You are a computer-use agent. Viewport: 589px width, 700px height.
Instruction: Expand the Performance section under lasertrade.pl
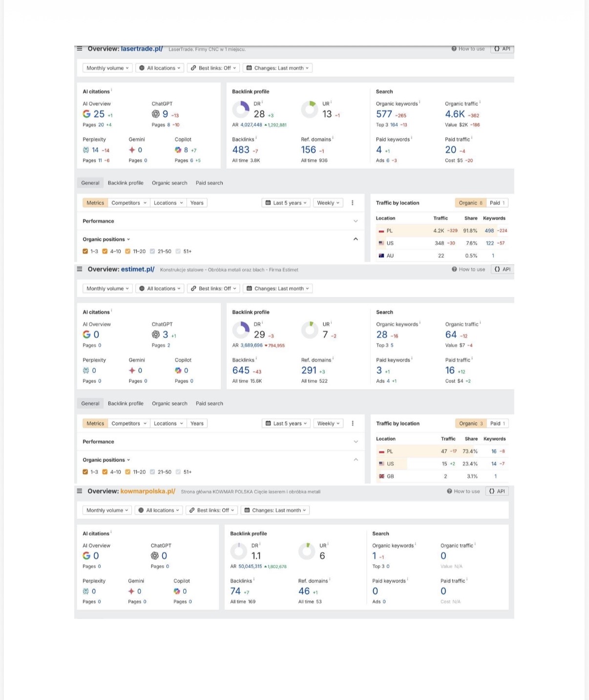coord(356,221)
